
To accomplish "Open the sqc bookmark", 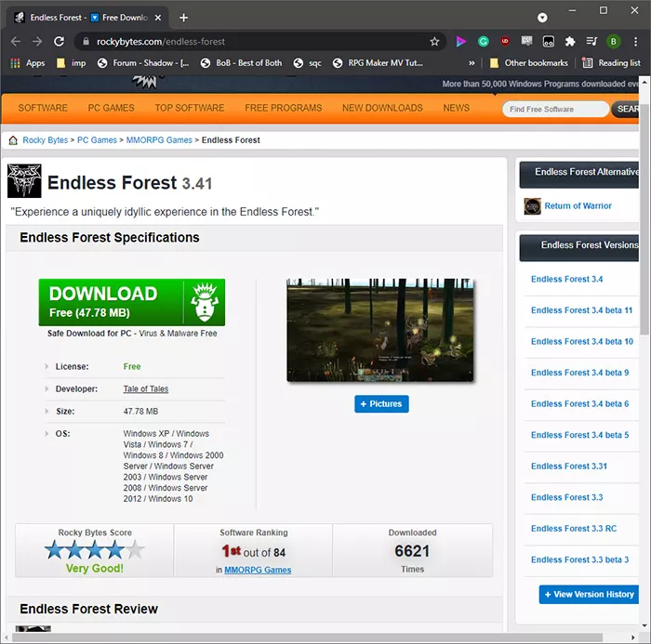I will click(x=308, y=63).
